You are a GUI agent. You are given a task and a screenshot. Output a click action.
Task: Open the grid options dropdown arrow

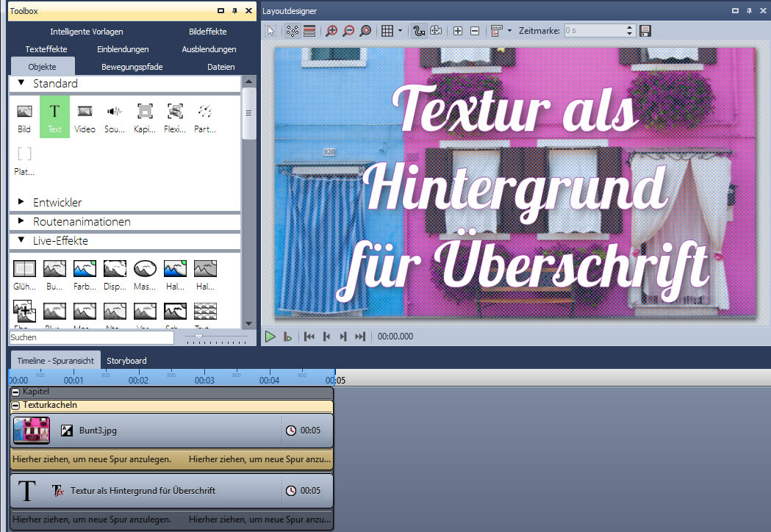pyautogui.click(x=400, y=31)
